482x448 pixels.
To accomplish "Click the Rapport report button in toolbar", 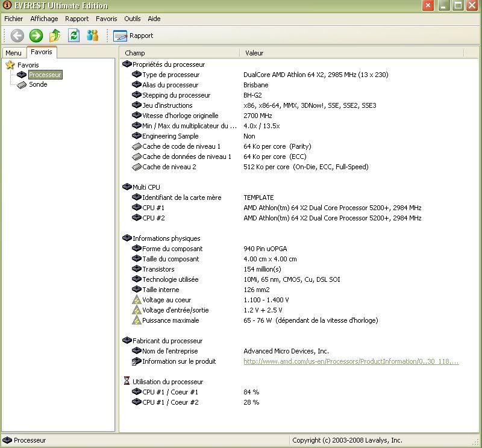I will pyautogui.click(x=134, y=36).
